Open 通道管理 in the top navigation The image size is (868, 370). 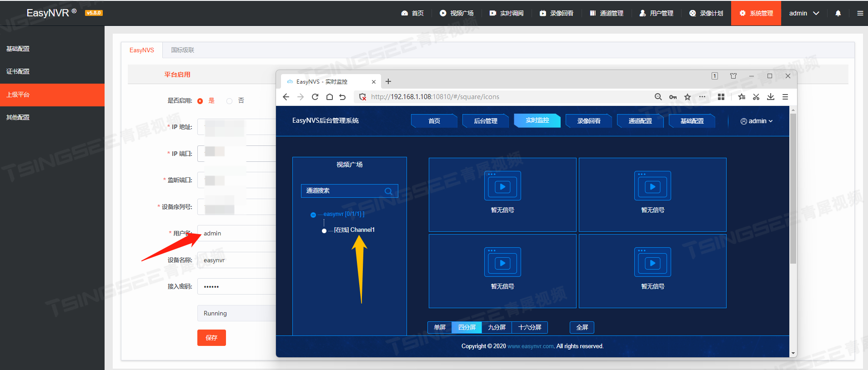(607, 13)
